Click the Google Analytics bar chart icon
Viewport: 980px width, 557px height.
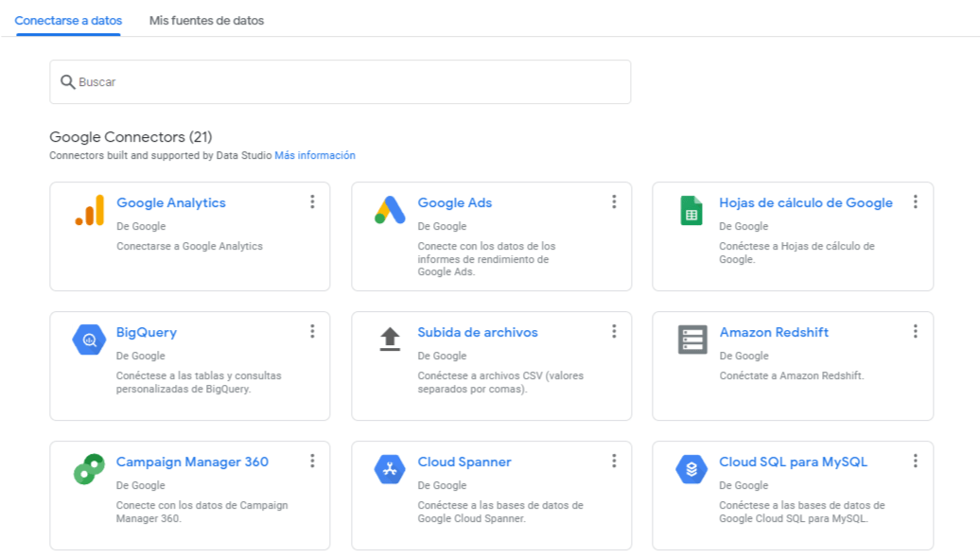(x=89, y=210)
